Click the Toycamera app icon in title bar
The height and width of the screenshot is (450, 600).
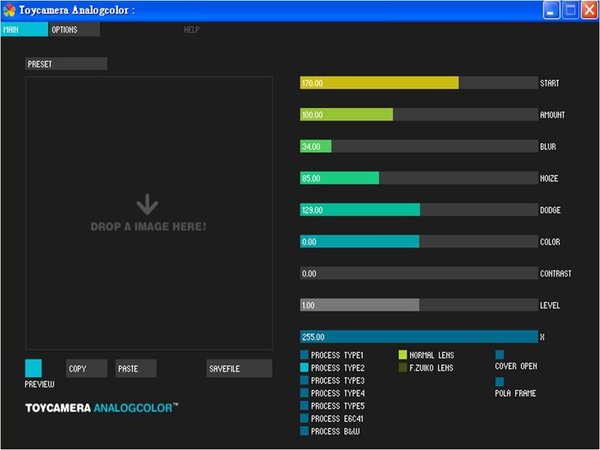pos(9,10)
